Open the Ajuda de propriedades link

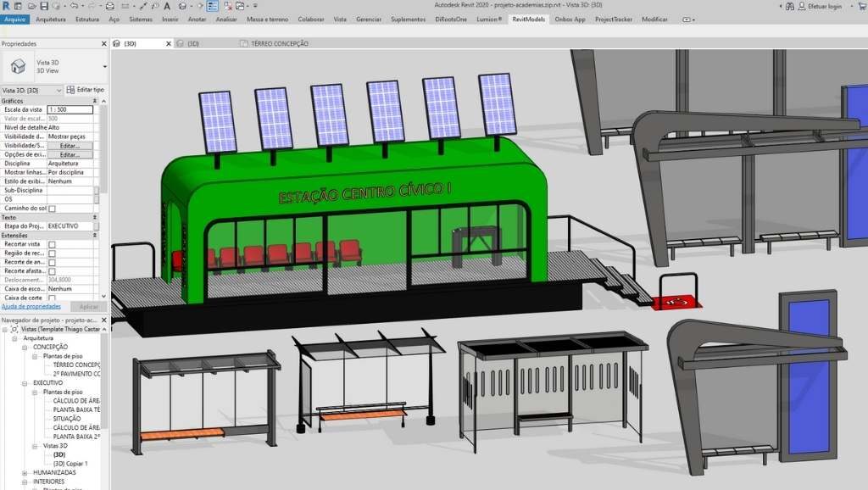click(x=31, y=307)
